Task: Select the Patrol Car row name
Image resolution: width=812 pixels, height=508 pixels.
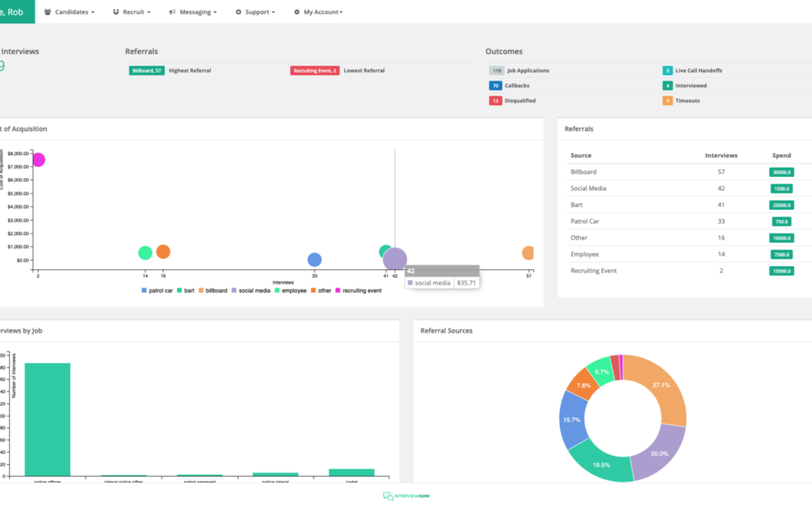Action: pyautogui.click(x=584, y=221)
